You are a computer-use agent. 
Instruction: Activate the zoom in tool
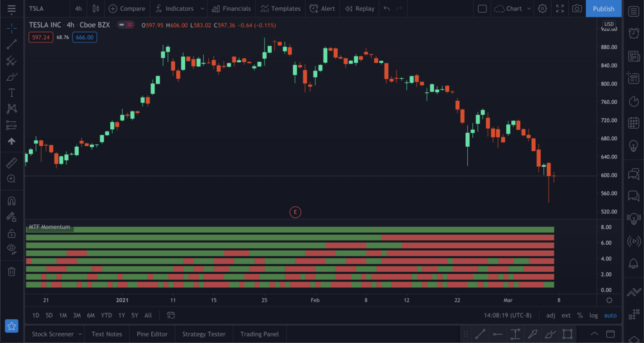coord(12,179)
